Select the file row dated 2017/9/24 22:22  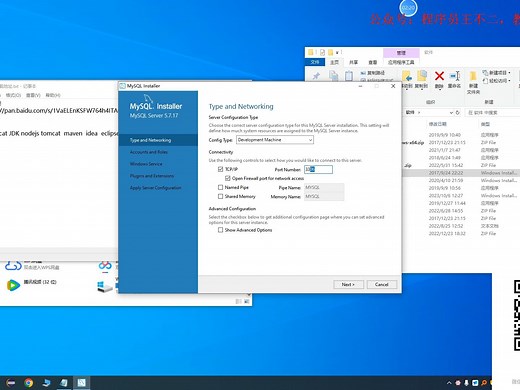(461, 173)
